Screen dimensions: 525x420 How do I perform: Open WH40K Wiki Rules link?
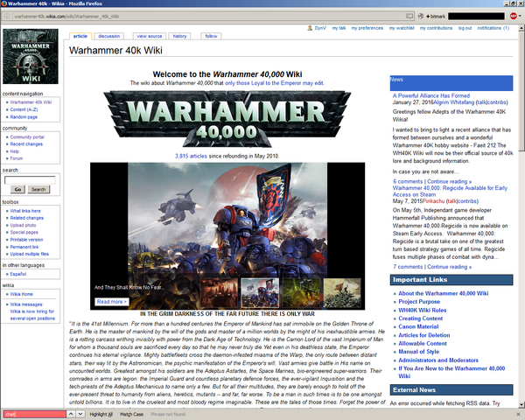tap(423, 310)
